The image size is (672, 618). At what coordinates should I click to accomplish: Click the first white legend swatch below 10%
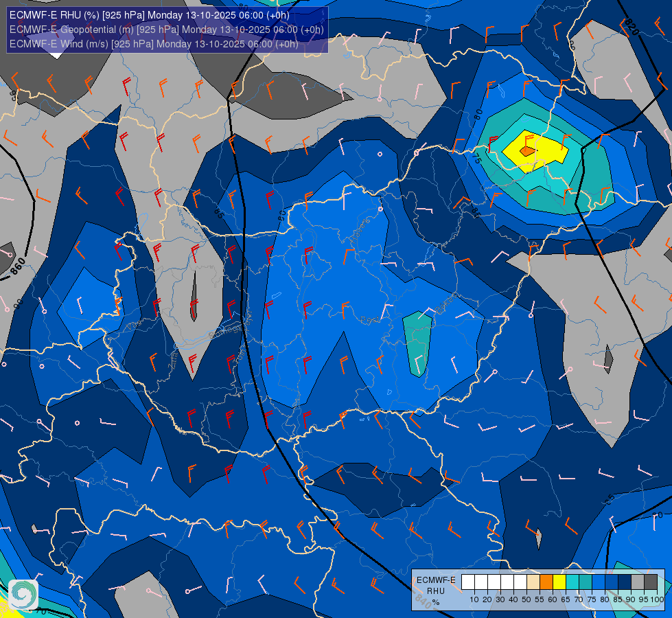coord(468,582)
